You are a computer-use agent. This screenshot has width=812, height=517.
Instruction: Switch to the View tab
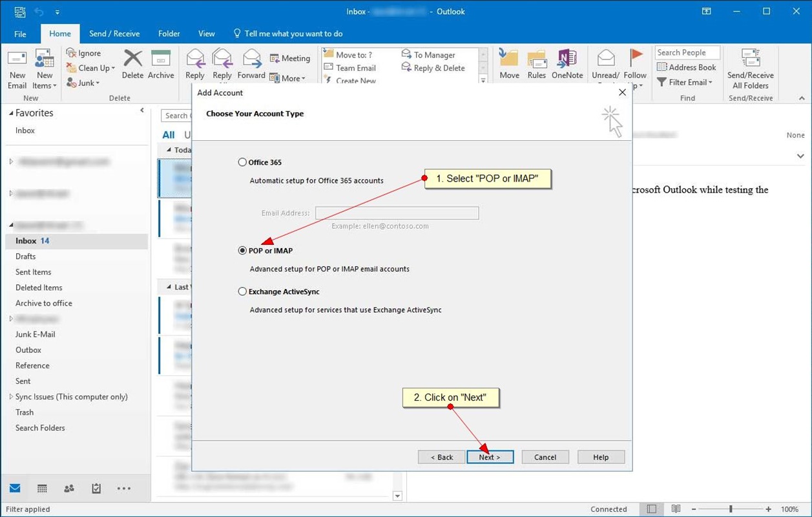[x=207, y=34]
